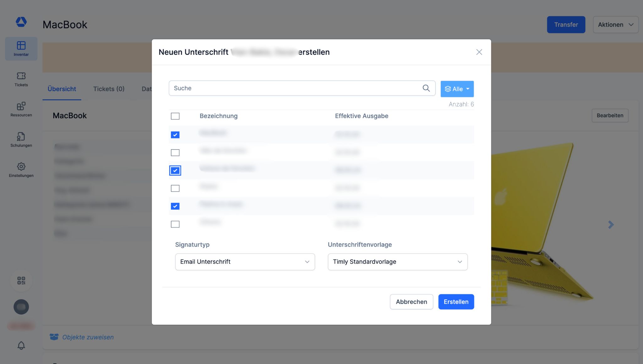Switch to the Tickets (0) tab
Image resolution: width=643 pixels, height=364 pixels.
point(109,89)
